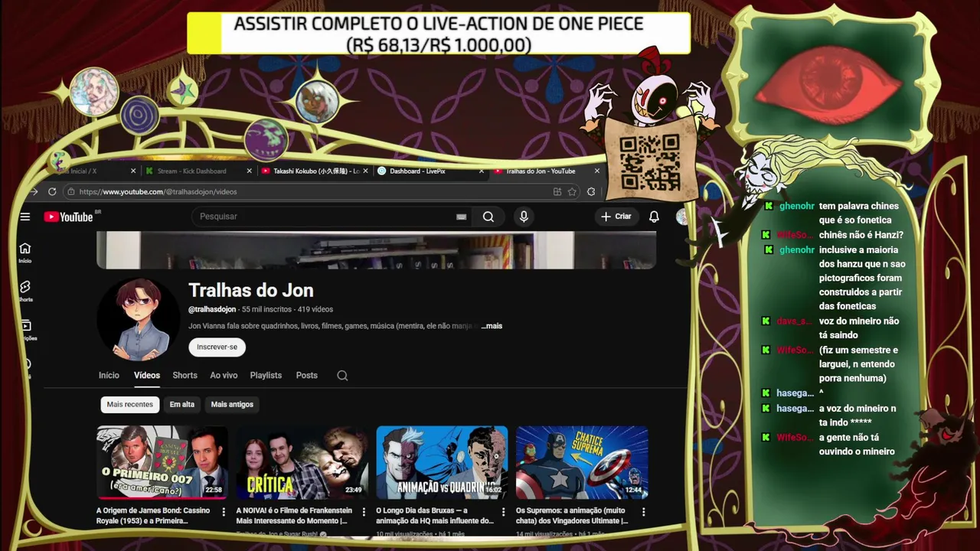Search within channel using magnifier icon
This screenshot has width=980, height=551.
[x=342, y=375]
